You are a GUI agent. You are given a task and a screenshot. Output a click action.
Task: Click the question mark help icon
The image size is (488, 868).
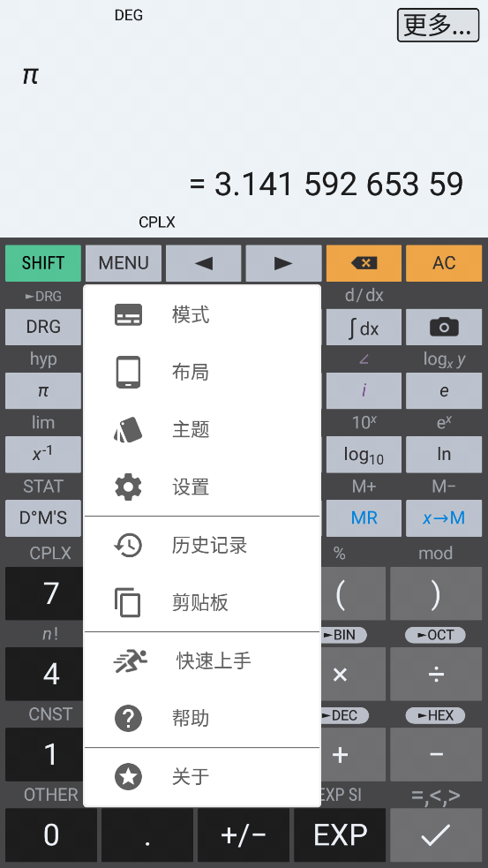tap(128, 719)
